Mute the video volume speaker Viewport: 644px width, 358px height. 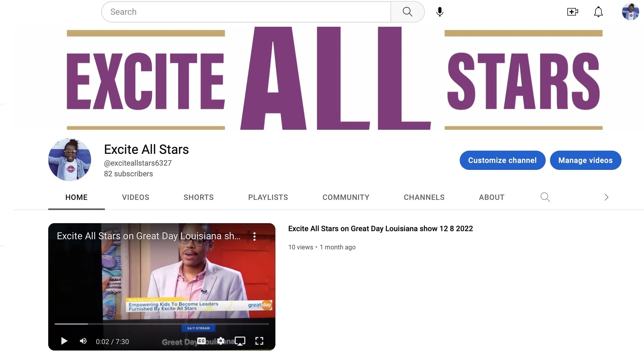pyautogui.click(x=83, y=341)
